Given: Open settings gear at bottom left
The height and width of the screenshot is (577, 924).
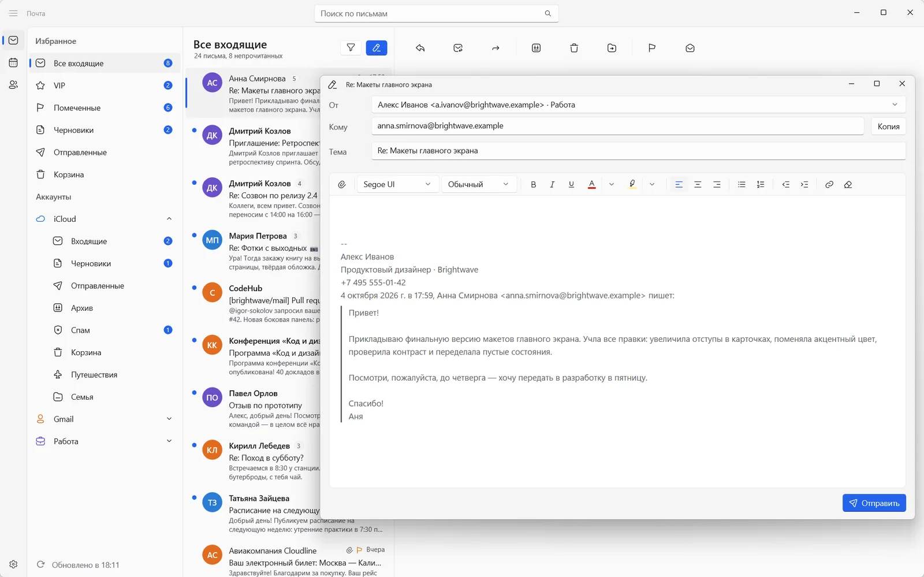Looking at the screenshot, I should pos(13,564).
